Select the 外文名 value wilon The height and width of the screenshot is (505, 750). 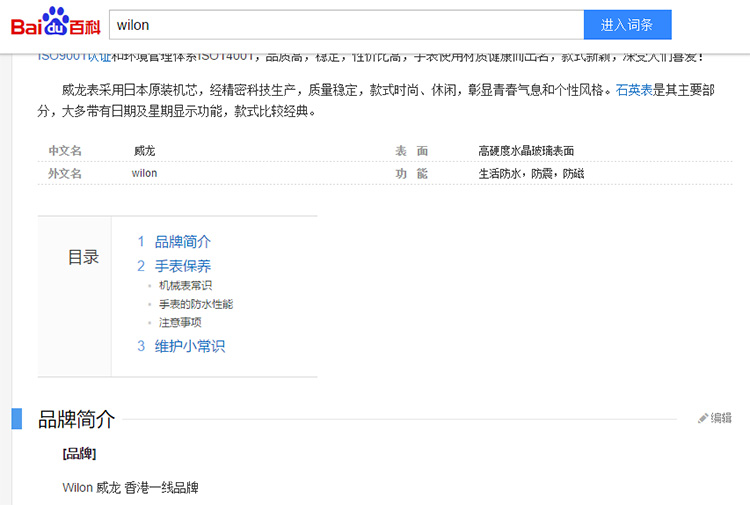pos(144,174)
